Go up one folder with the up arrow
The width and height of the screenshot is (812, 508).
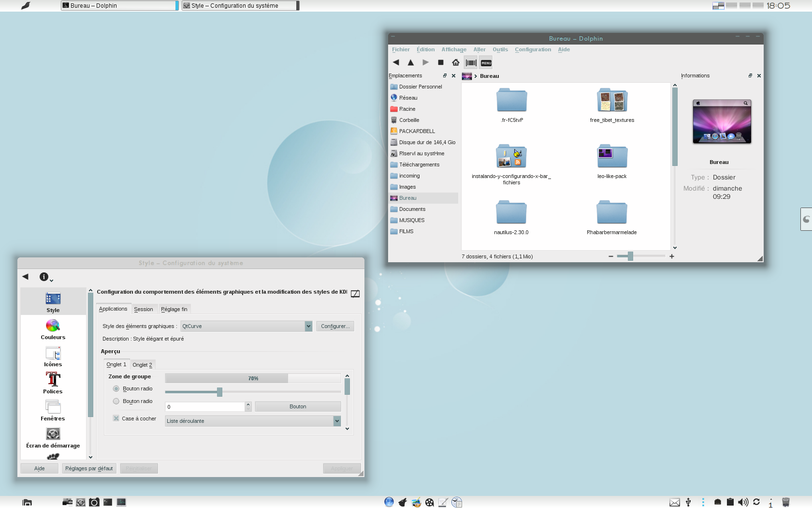point(410,62)
